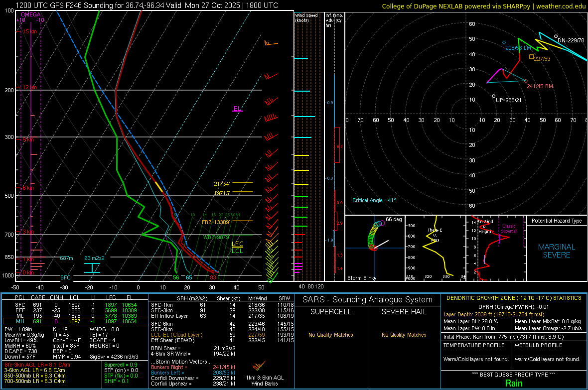Click the 'SHIP = 0.1' parameter
588x390 pixels.
coord(116,381)
